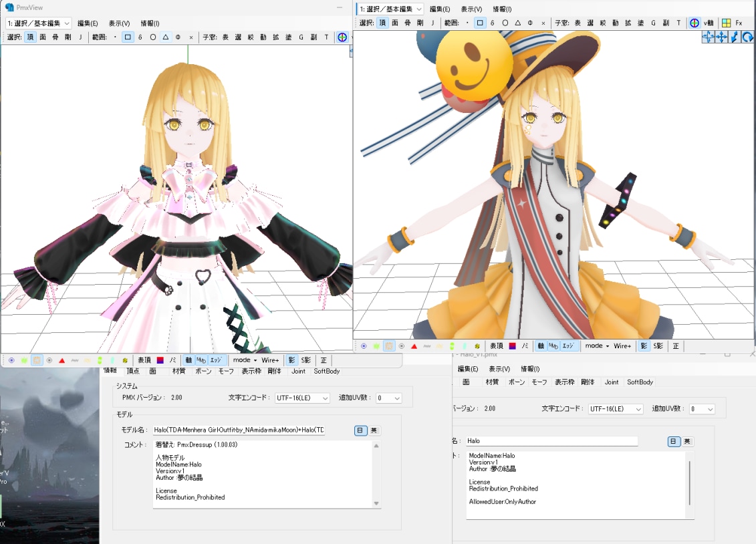Image resolution: width=756 pixels, height=544 pixels.
Task: Toggle J joint selection in left PmxView
Action: pyautogui.click(x=80, y=37)
